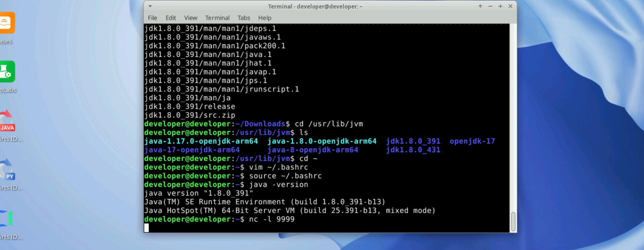Click 'java-1.17.0-openjdk-arm64' in ls output

tap(201, 141)
